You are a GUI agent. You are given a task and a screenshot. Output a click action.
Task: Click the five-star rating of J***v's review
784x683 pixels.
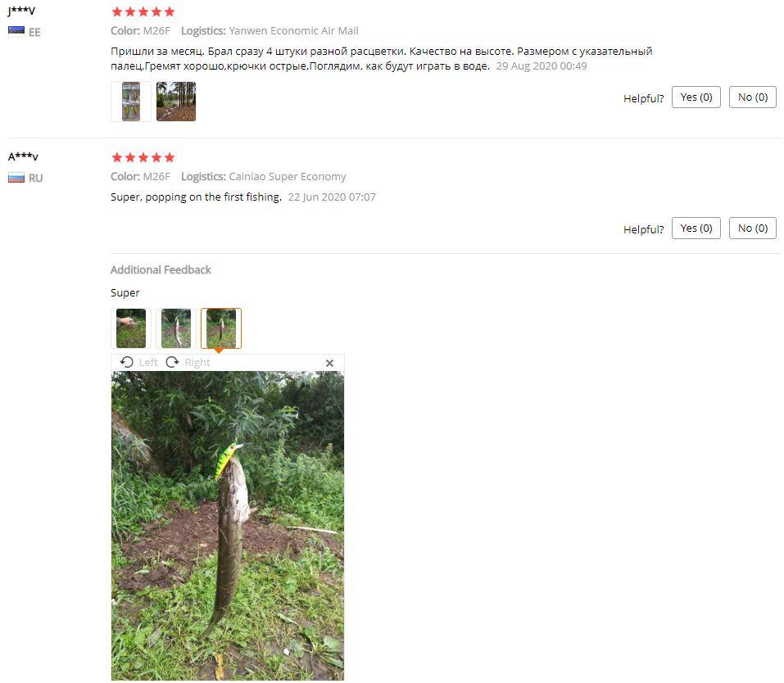(x=143, y=11)
